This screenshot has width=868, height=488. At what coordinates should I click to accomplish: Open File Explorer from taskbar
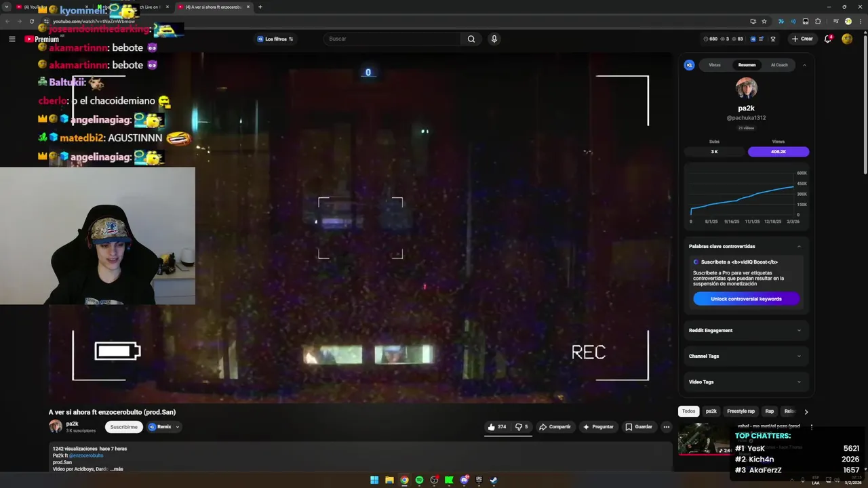389,480
